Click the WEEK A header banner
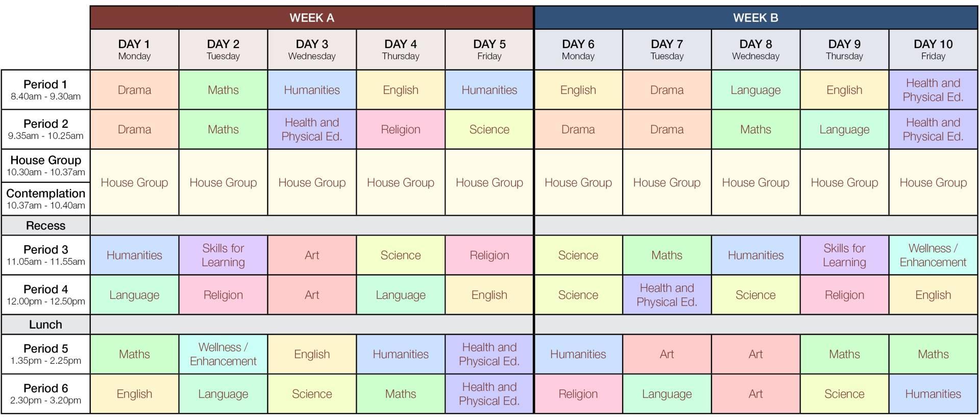 tap(311, 18)
